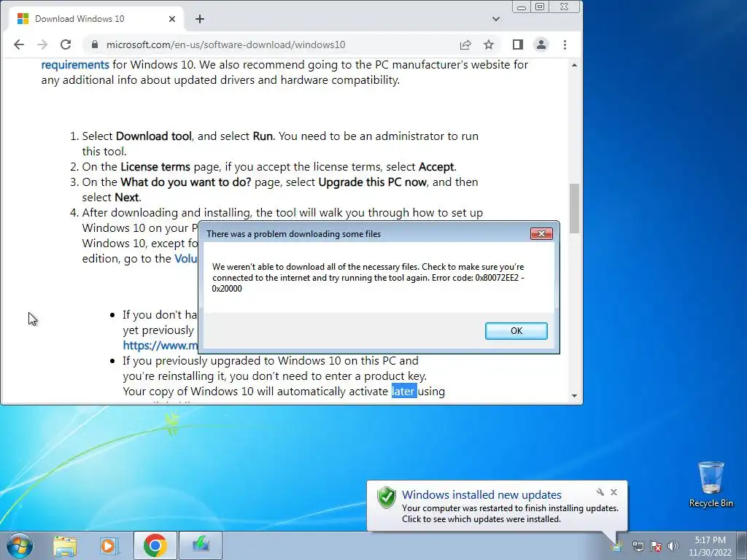The height and width of the screenshot is (560, 747).
Task: Click the bold "License terms" text
Action: [x=155, y=167]
